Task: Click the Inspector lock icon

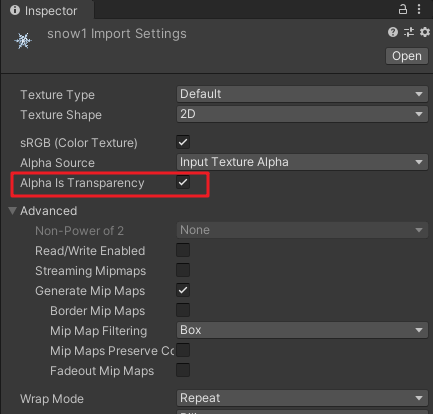Action: pos(403,9)
